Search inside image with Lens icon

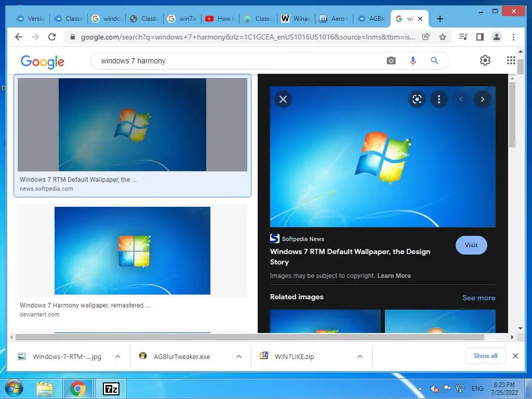pos(417,99)
